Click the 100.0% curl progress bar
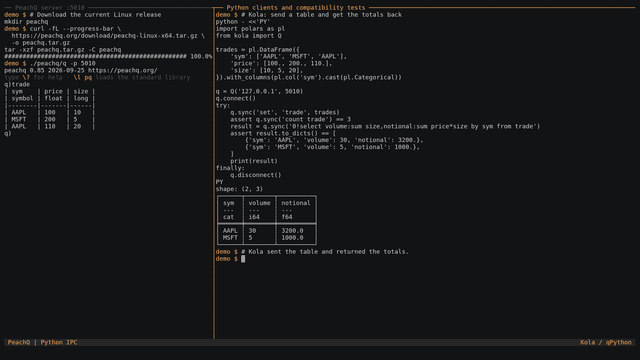 (108, 56)
